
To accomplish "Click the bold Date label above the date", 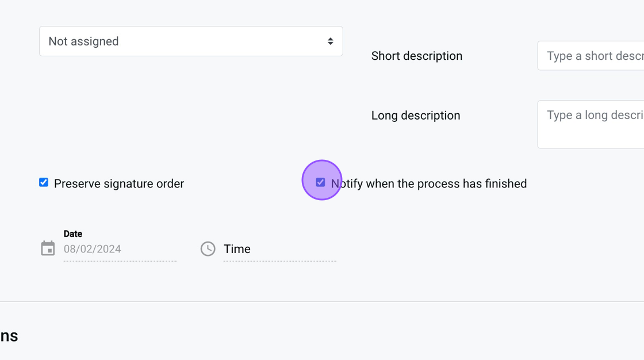I will [73, 233].
